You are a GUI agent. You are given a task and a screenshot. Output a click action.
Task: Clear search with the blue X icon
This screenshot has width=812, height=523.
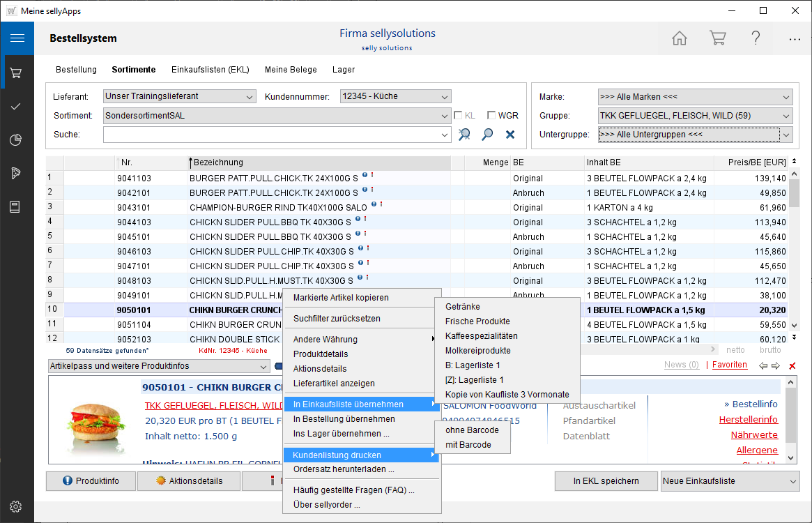(x=510, y=135)
